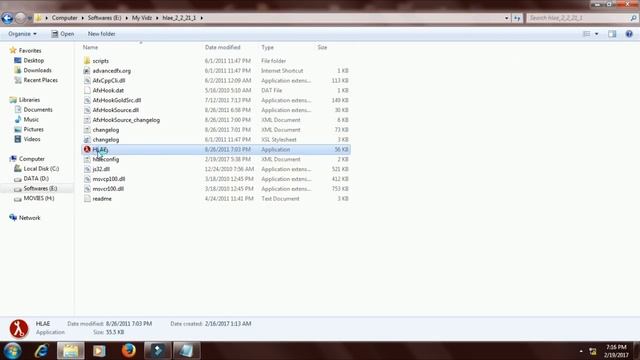Image resolution: width=640 pixels, height=360 pixels.
Task: Open Documents library in sidebar
Action: (x=38, y=109)
